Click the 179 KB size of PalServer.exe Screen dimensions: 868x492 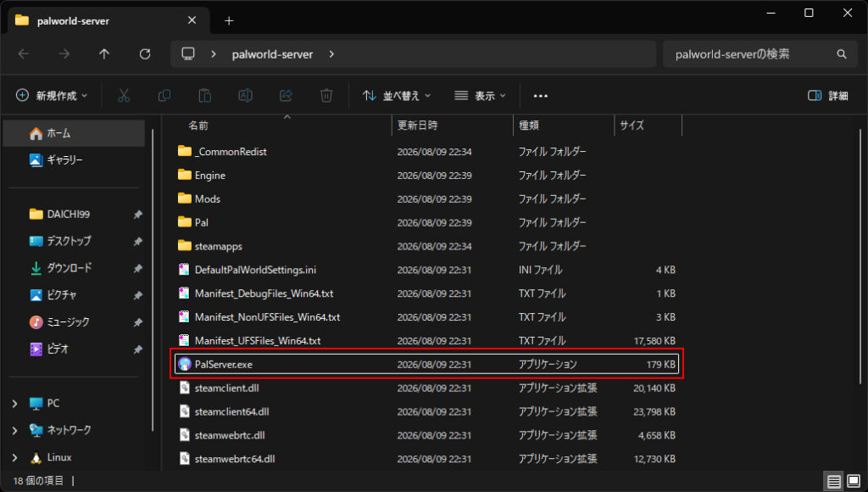click(661, 365)
